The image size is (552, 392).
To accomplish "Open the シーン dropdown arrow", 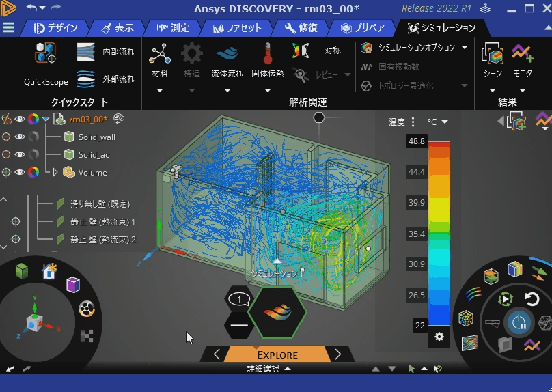I will (493, 90).
